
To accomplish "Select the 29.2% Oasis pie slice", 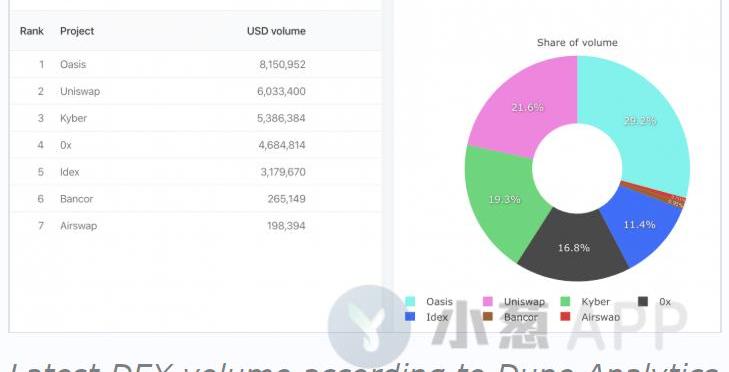I will coord(642,122).
